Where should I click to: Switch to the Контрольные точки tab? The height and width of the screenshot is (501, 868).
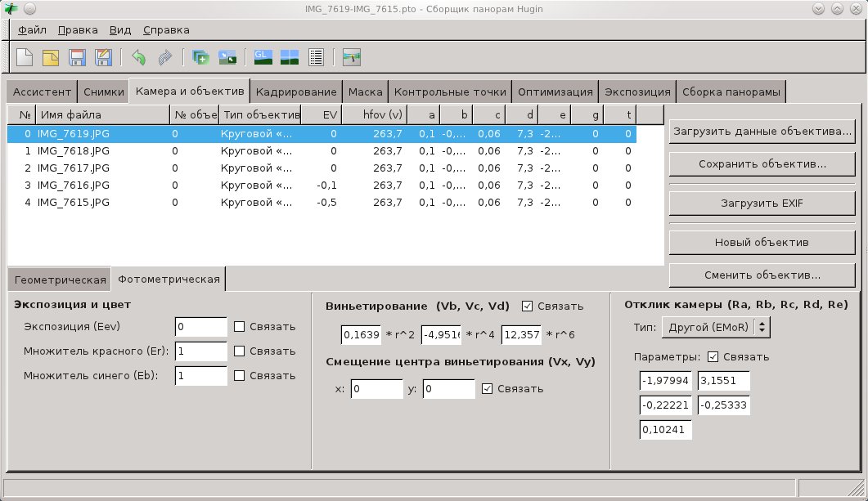(450, 92)
